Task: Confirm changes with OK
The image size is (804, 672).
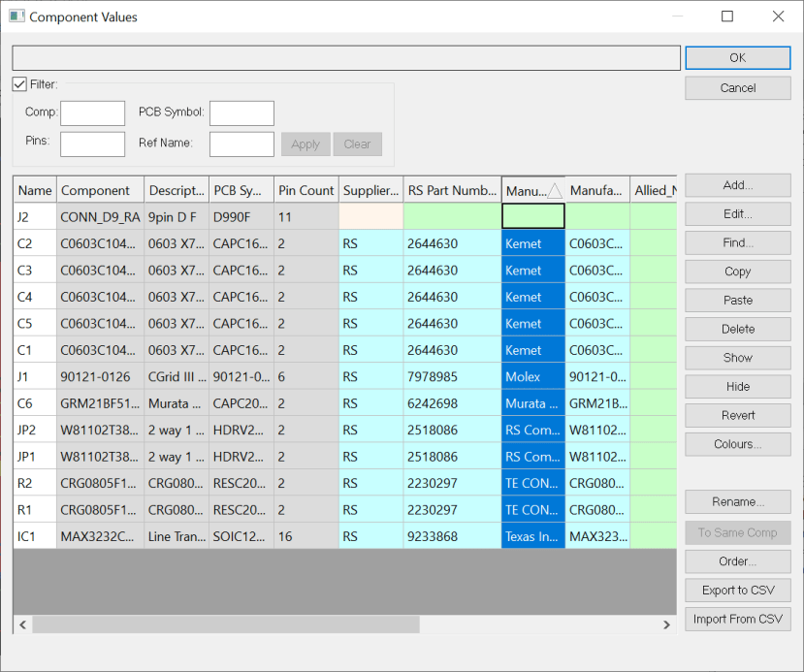Action: pos(737,57)
